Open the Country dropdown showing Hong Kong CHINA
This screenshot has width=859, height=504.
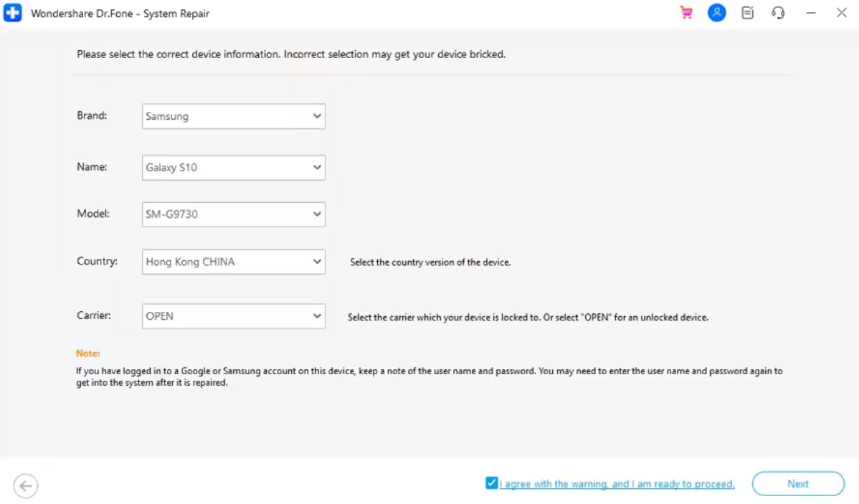(233, 262)
